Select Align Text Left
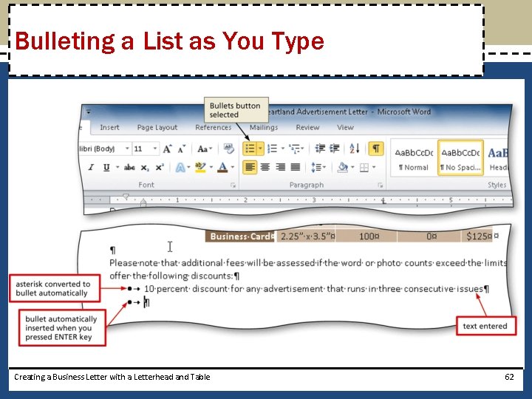The image size is (532, 399). [x=250, y=167]
